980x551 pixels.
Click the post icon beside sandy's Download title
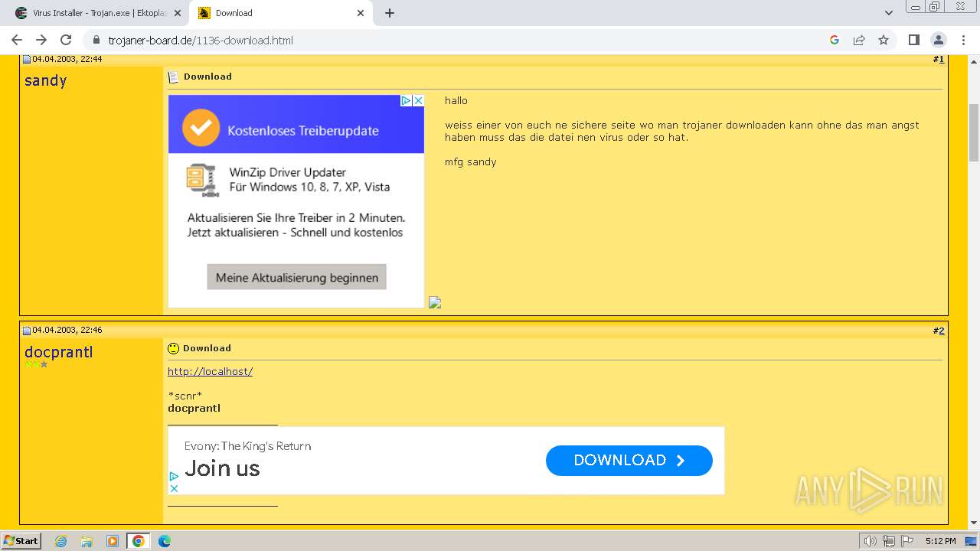[173, 77]
